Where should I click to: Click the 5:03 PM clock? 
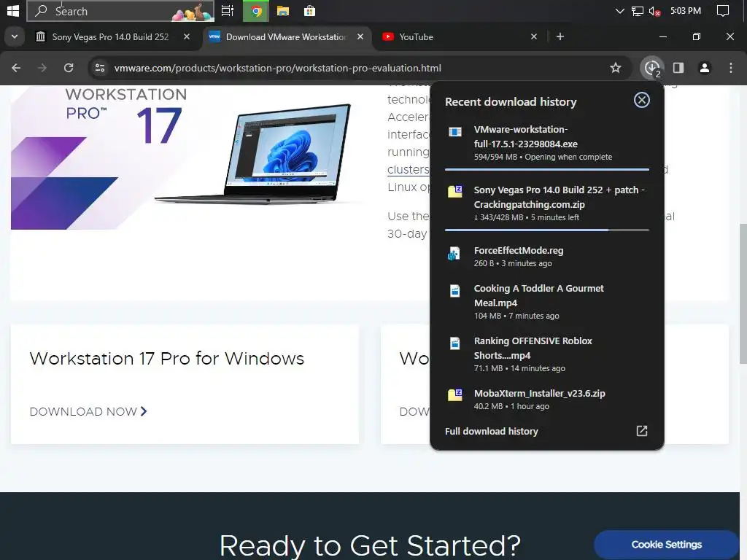click(686, 11)
